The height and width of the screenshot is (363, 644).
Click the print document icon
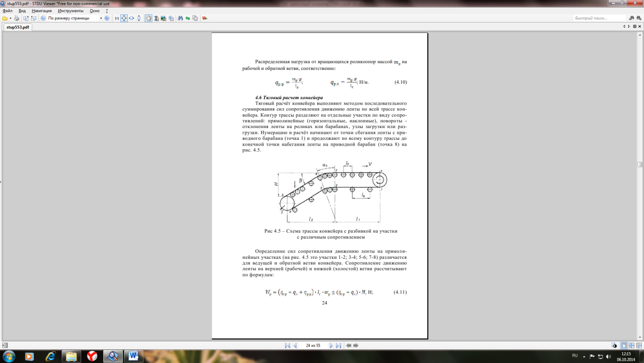[17, 18]
